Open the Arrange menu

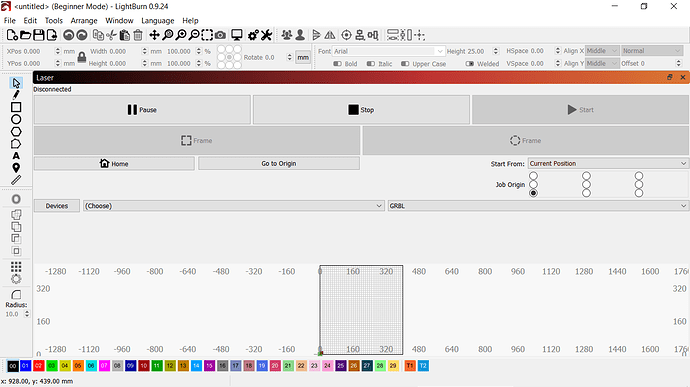[x=84, y=21]
